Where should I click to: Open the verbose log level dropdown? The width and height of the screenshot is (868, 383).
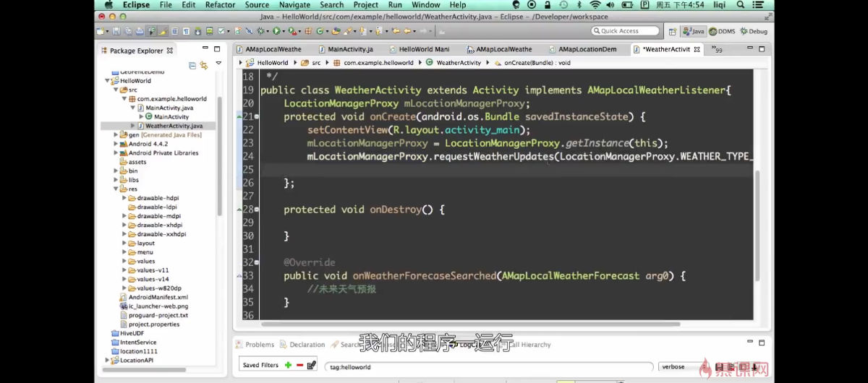click(x=686, y=367)
